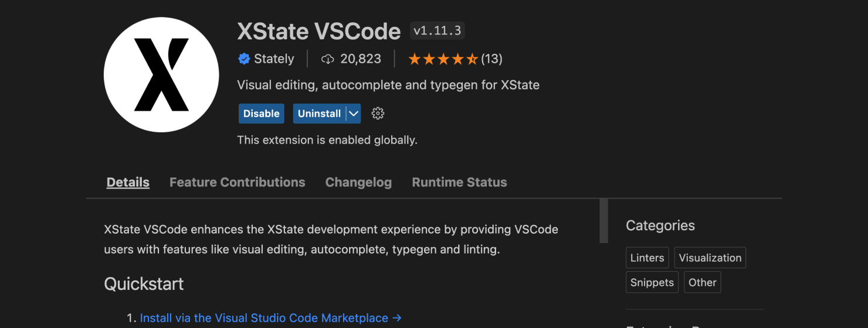Click the Visualization category tag
Screen dimensions: 868x328
pyautogui.click(x=710, y=258)
